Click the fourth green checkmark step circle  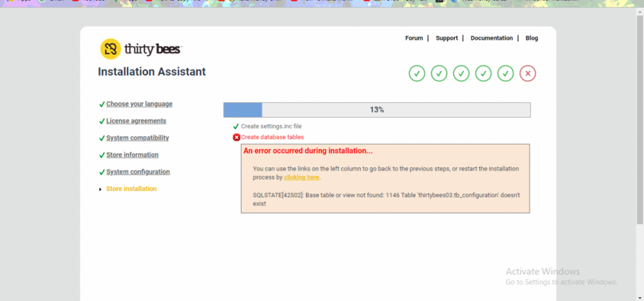click(x=484, y=73)
